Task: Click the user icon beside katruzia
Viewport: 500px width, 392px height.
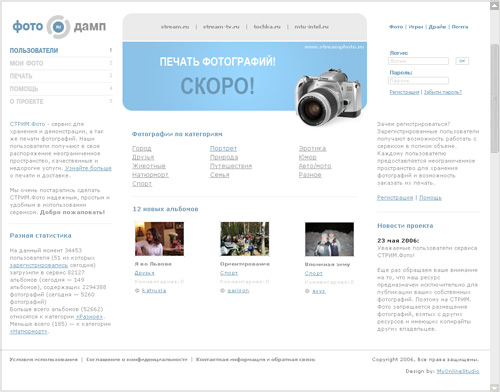Action: (137, 291)
